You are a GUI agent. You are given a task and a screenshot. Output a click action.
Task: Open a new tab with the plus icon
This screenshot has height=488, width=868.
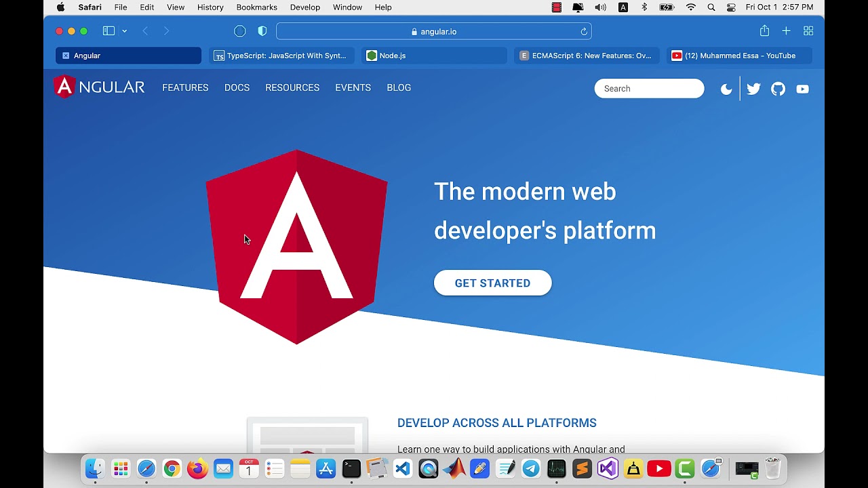click(x=786, y=30)
